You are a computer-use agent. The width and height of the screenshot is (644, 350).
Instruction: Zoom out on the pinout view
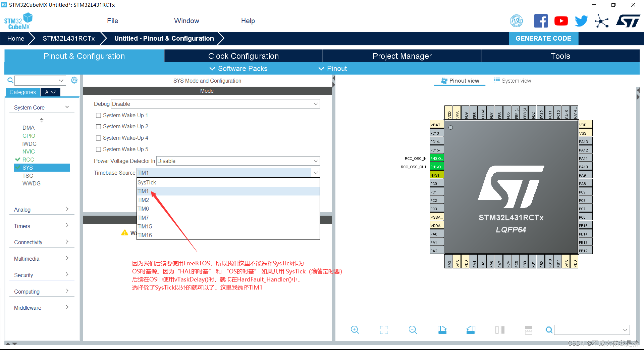413,330
